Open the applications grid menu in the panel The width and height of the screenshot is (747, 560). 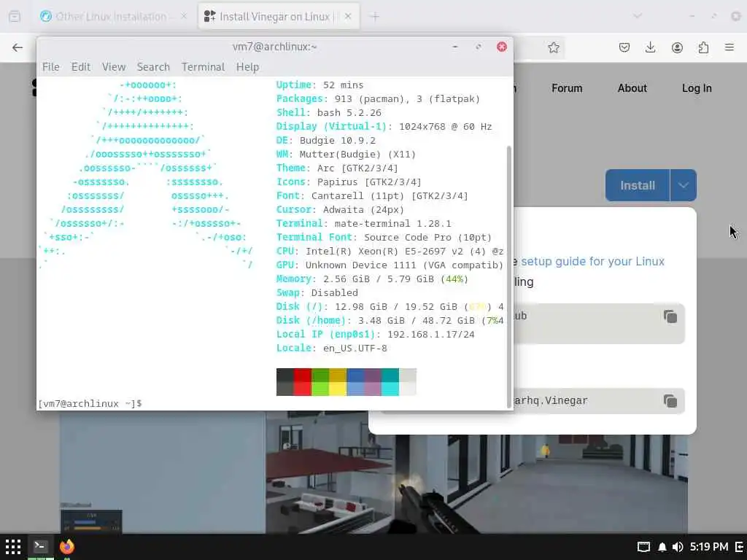(x=13, y=547)
